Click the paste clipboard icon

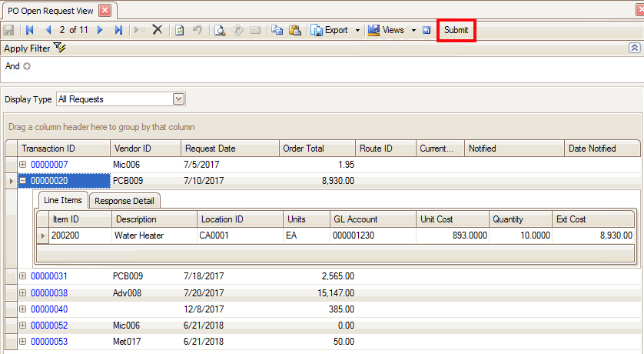click(294, 30)
